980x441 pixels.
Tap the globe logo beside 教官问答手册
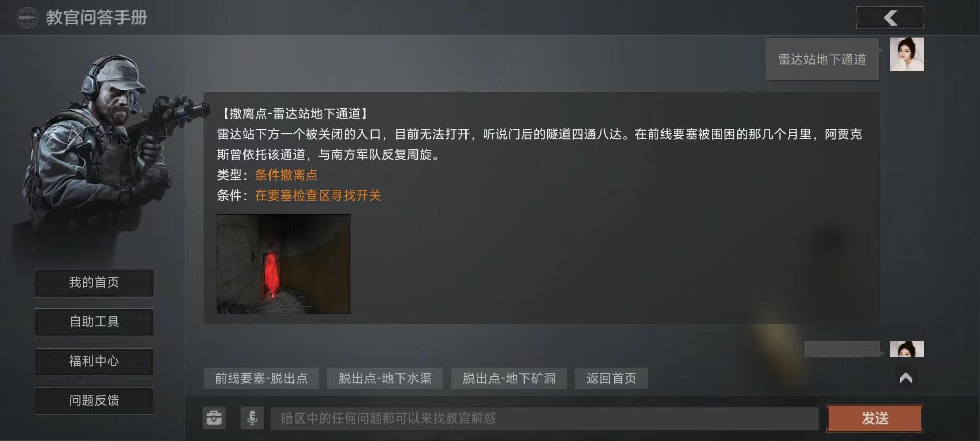click(x=27, y=18)
